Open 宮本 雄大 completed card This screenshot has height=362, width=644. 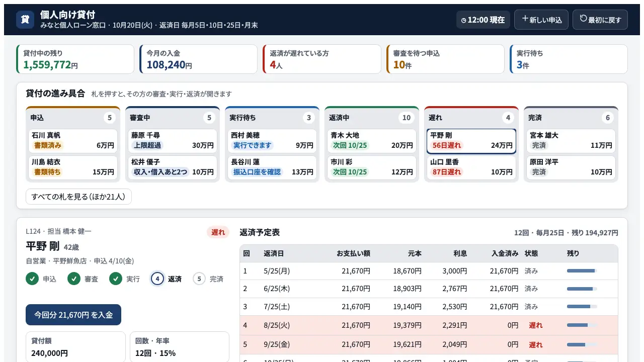[x=571, y=141]
